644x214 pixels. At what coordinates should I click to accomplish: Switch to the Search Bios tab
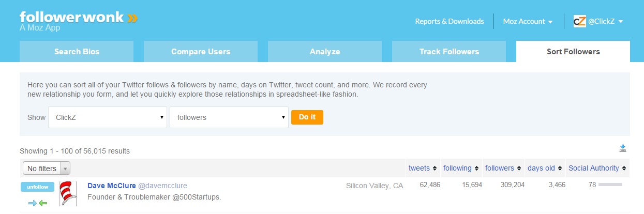(77, 52)
